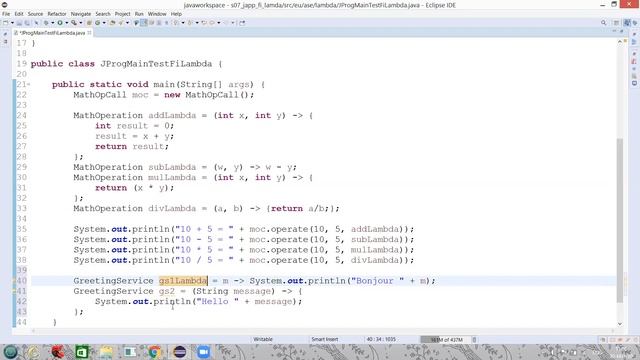This screenshot has width=640, height=360.
Task: Select the JProgMainTestFiLambda.java editor tab
Action: click(x=52, y=33)
